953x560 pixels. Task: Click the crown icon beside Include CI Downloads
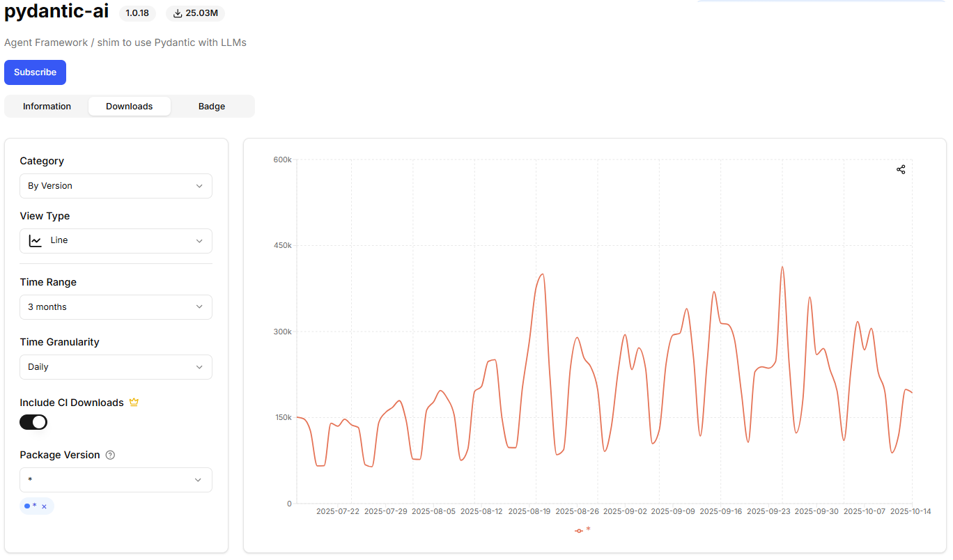pos(134,403)
